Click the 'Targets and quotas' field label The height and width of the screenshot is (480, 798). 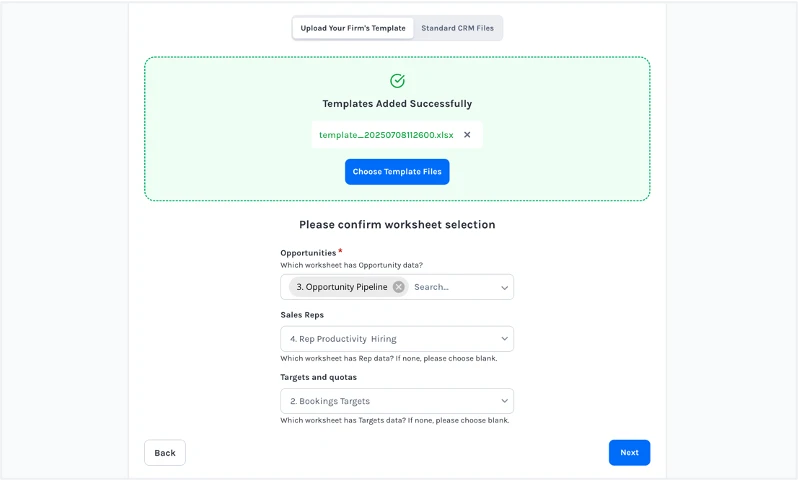pyautogui.click(x=318, y=377)
